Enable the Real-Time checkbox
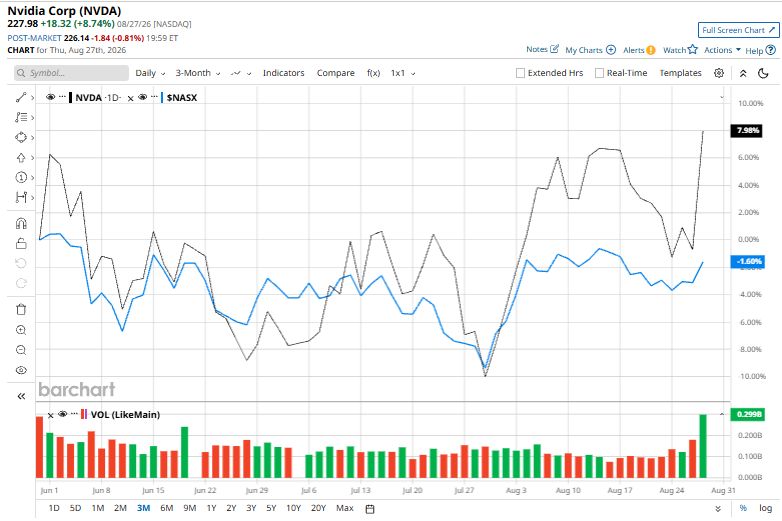This screenshot has height=521, width=782. 599,73
